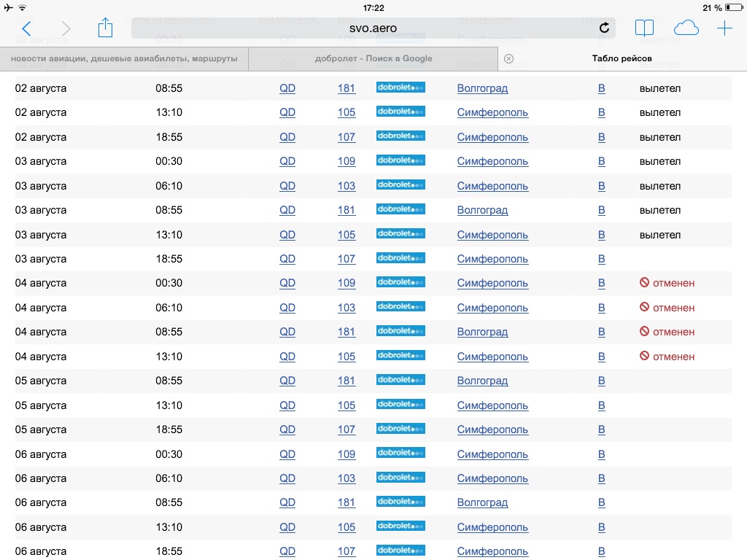Show iCloud Tabs cloud icon
Image resolution: width=747 pixels, height=560 pixels.
pyautogui.click(x=686, y=28)
